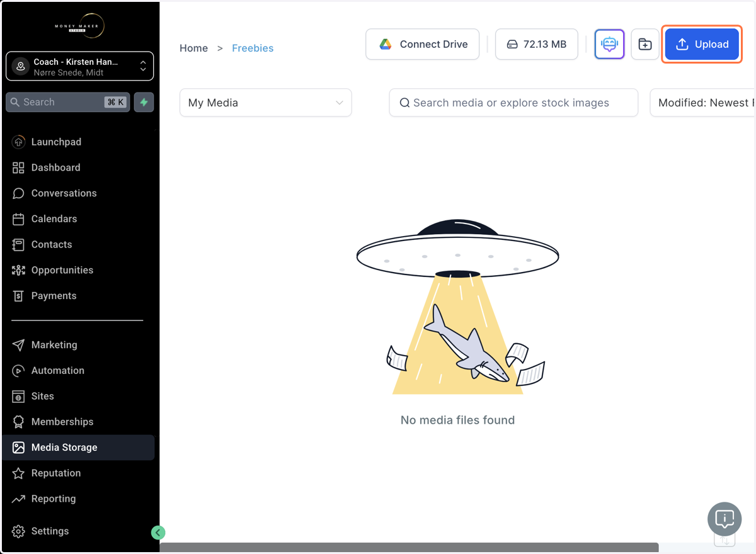
Task: Open Reputation in sidebar
Action: tap(78, 473)
